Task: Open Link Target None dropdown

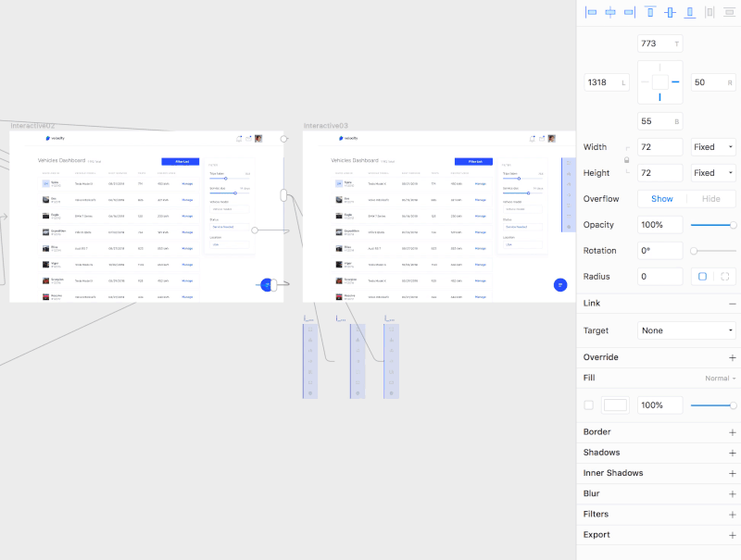Action: tap(686, 330)
